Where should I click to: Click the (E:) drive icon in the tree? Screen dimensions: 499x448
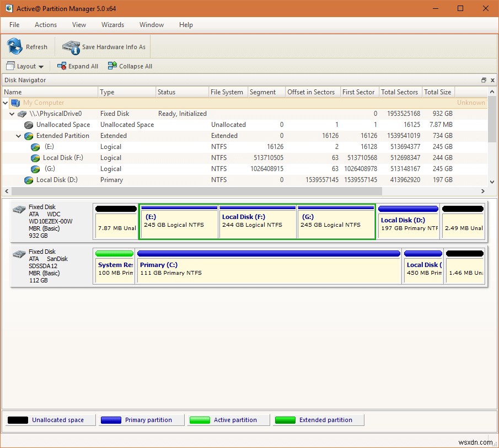36,147
